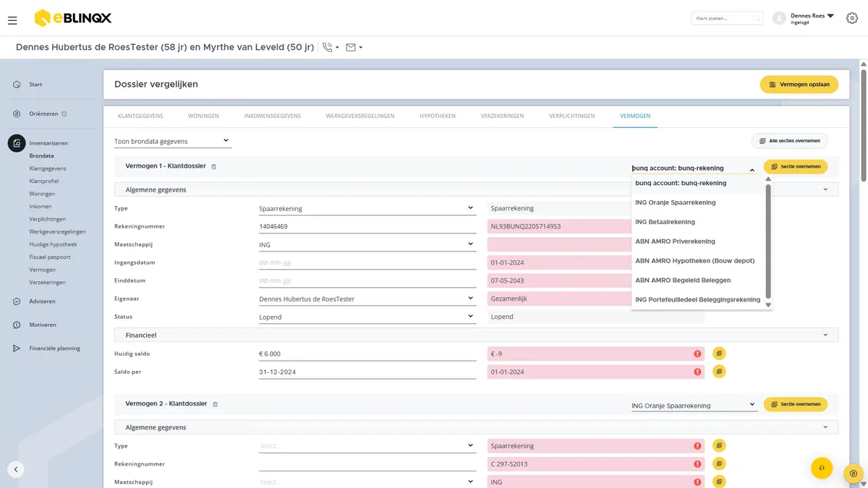This screenshot has width=868, height=488.
Task: Open Fiscaal paspoort in the sidebar
Action: pos(51,257)
